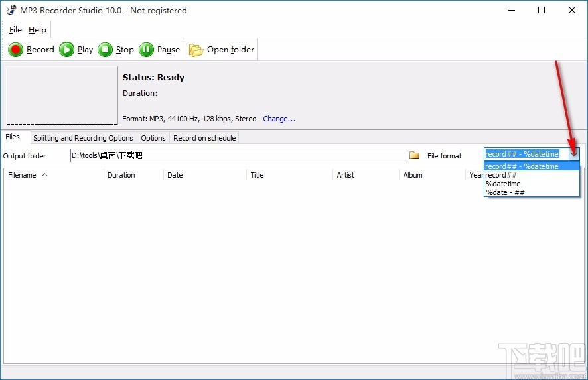The width and height of the screenshot is (588, 380).
Task: Choose '%date - ##' format option
Action: [532, 192]
